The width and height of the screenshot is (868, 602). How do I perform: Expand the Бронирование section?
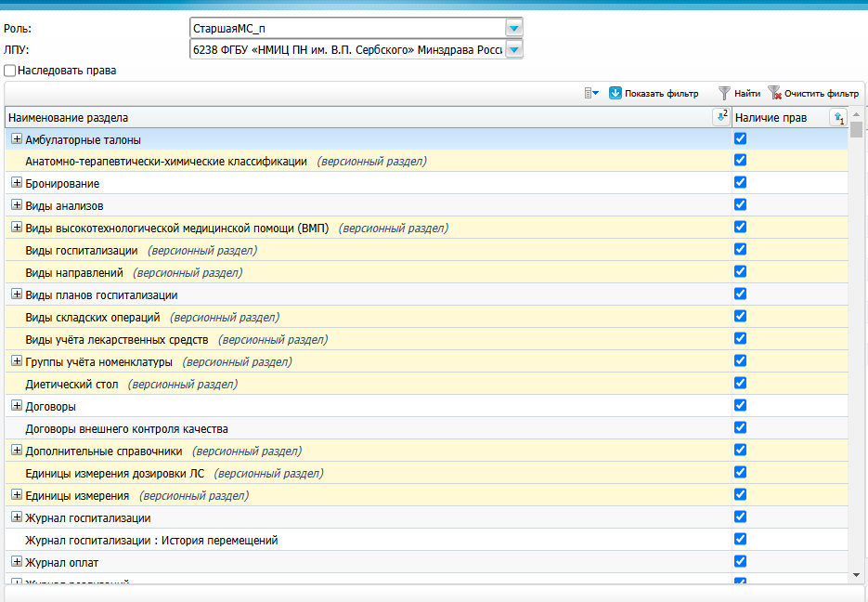coord(17,183)
